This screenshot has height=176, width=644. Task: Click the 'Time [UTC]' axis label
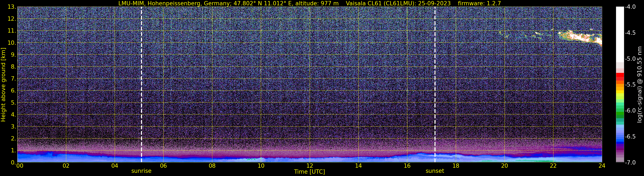tap(310, 172)
